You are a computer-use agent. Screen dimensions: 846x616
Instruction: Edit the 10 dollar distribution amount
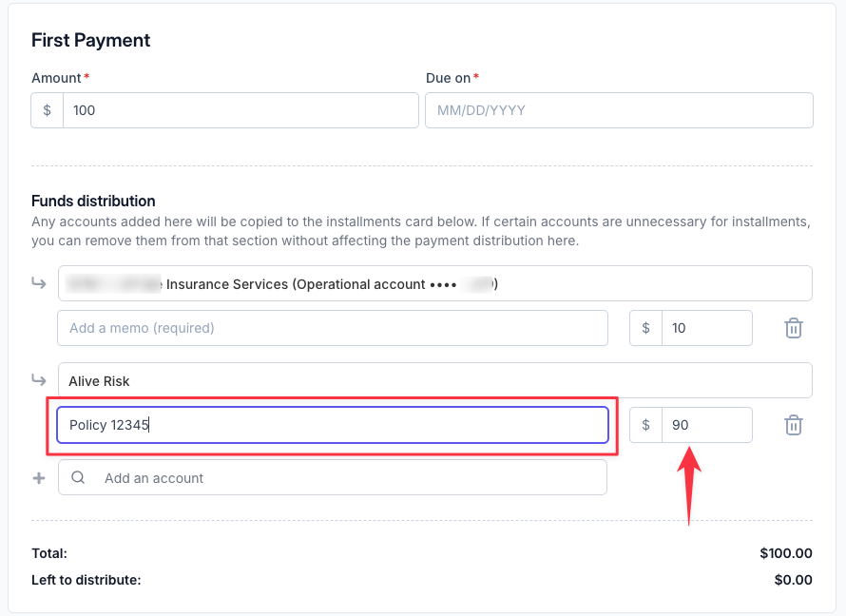click(707, 328)
